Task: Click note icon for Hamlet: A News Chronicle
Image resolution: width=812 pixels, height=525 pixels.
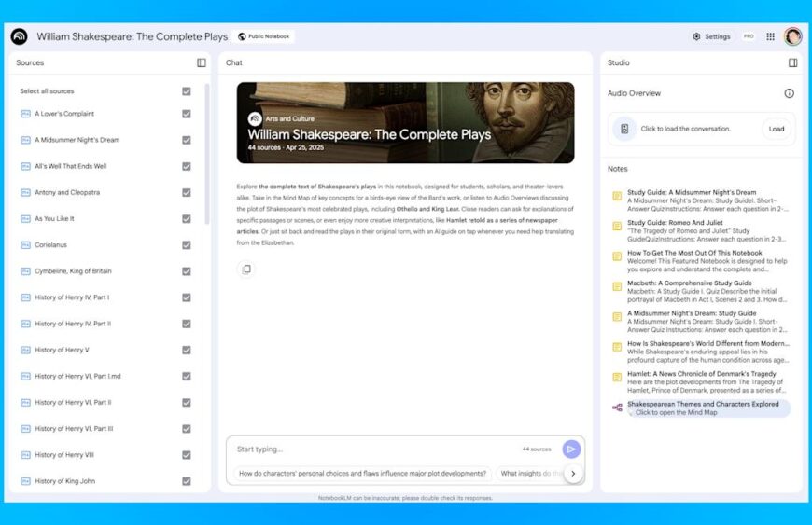Action: (x=617, y=377)
